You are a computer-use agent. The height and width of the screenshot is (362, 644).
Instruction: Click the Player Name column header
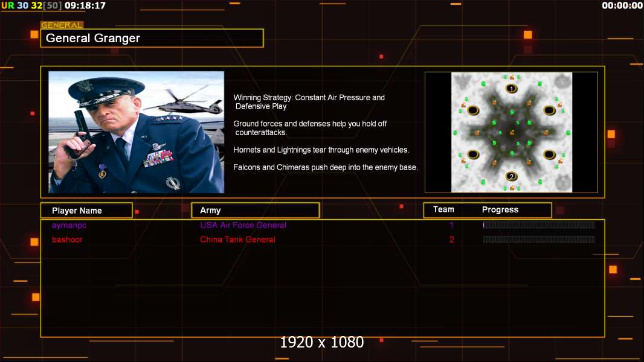[86, 211]
